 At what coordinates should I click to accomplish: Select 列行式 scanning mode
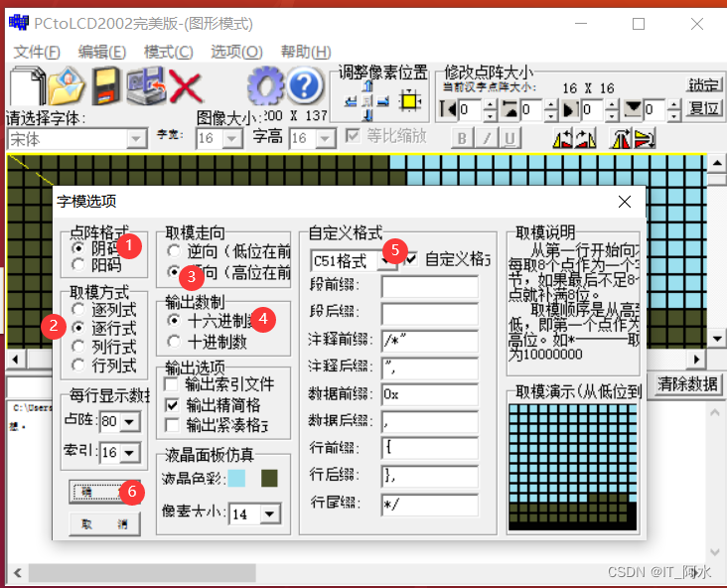click(78, 347)
